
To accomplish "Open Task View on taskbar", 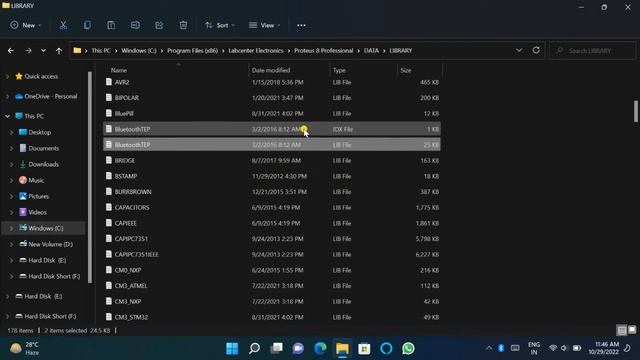I will 276,348.
